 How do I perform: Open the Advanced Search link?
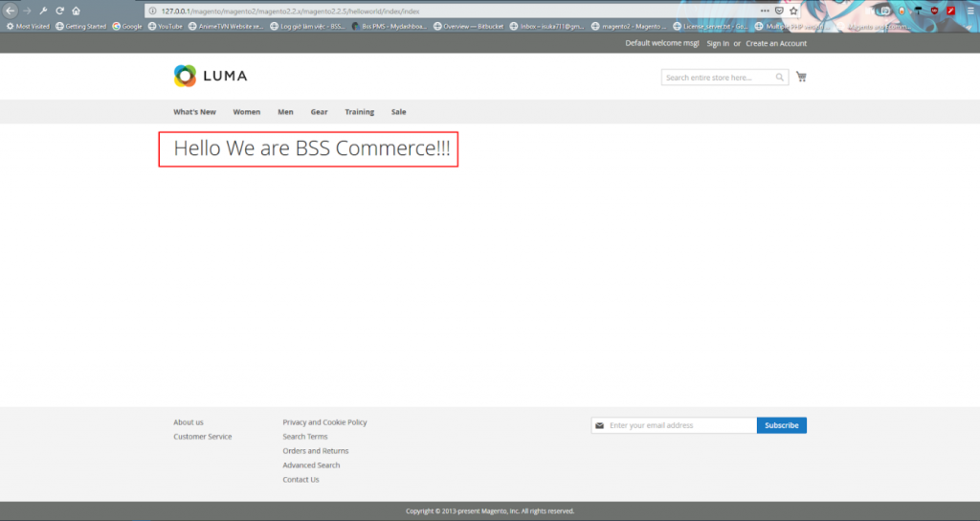(x=311, y=465)
